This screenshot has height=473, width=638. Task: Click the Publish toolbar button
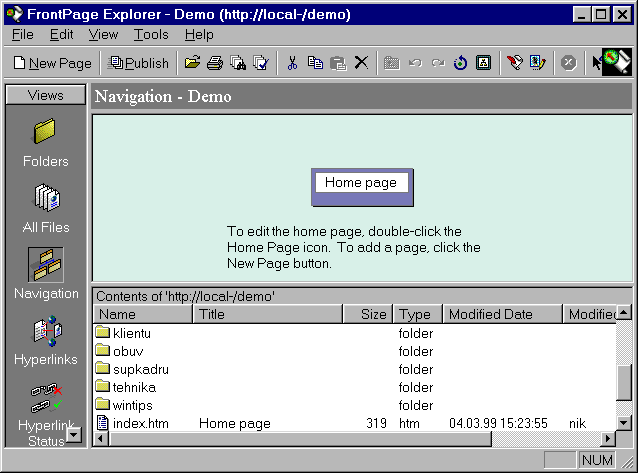coord(138,63)
